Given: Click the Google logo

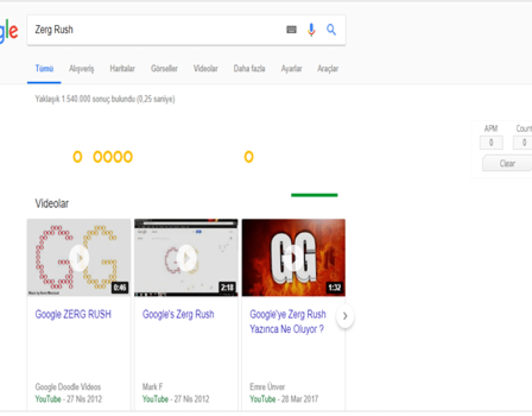Looking at the screenshot, I should pos(9,31).
